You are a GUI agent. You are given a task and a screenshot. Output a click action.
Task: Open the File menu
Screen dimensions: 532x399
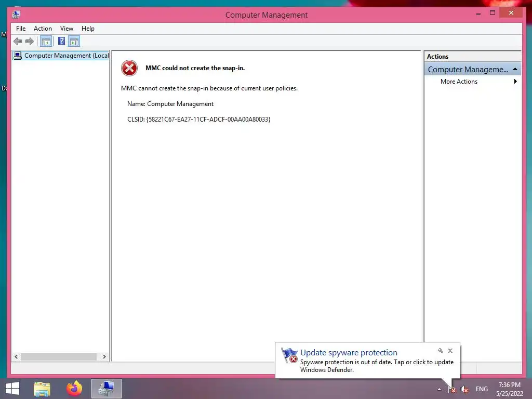pyautogui.click(x=21, y=29)
